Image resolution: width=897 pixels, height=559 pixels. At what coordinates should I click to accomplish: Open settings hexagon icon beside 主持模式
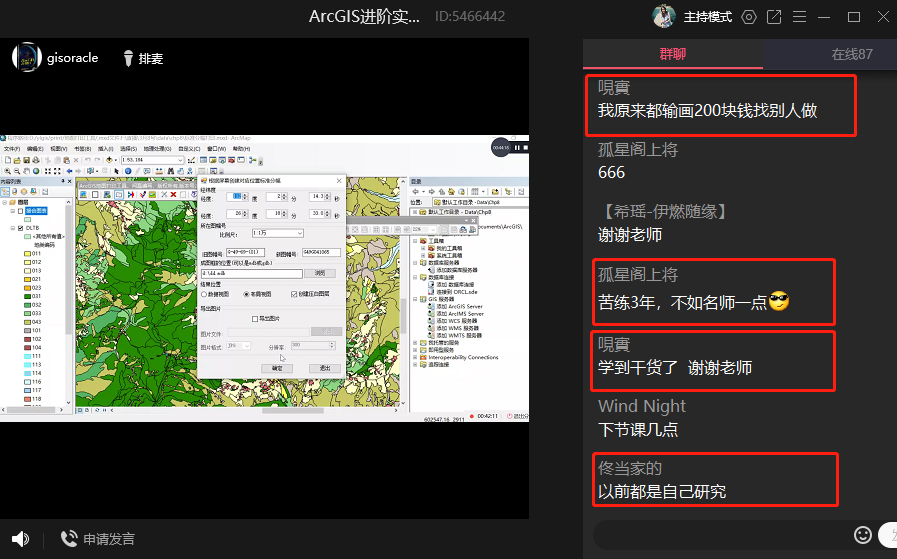pyautogui.click(x=749, y=17)
